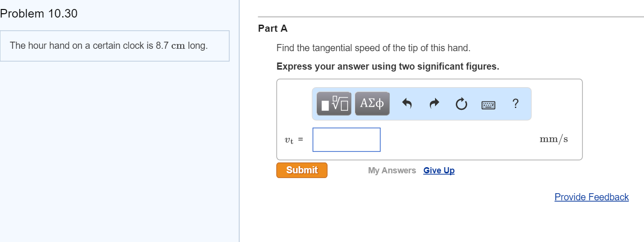View My Answers
Screen dimensions: 644x242
pyautogui.click(x=392, y=170)
